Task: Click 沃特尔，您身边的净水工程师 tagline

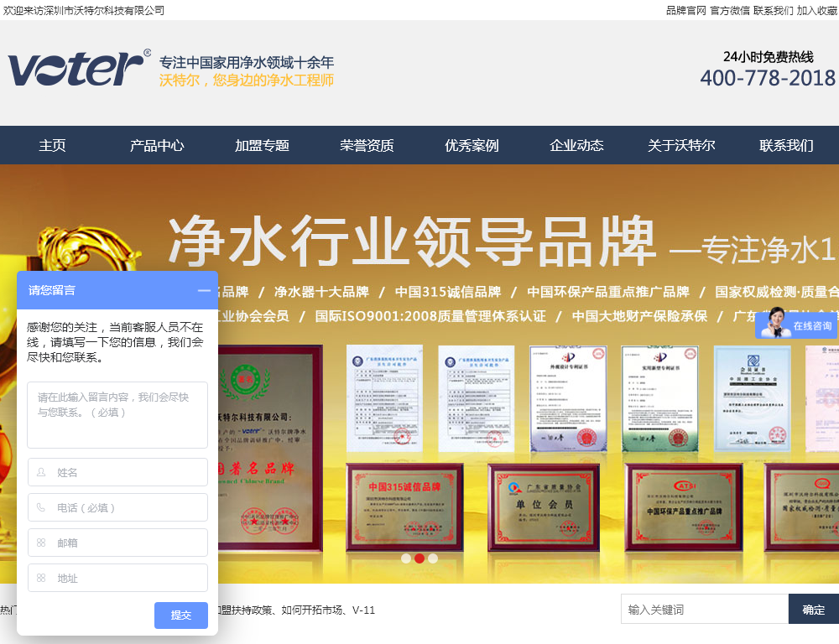Action: 247,80
